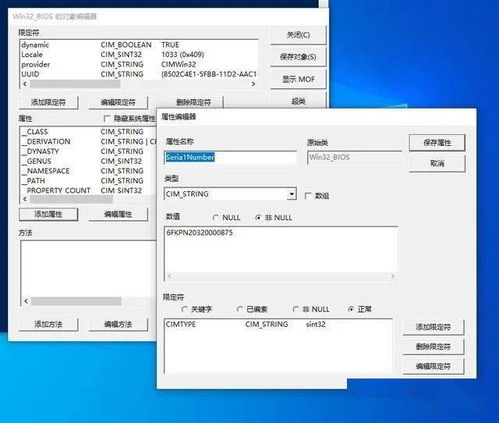Click left arrow of methods list scrollbar

point(26,301)
